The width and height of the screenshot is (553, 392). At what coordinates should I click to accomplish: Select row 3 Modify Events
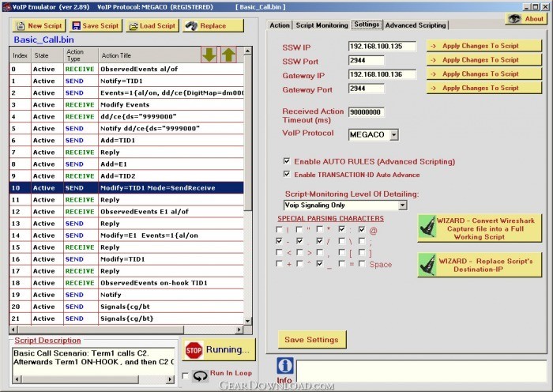(x=126, y=105)
